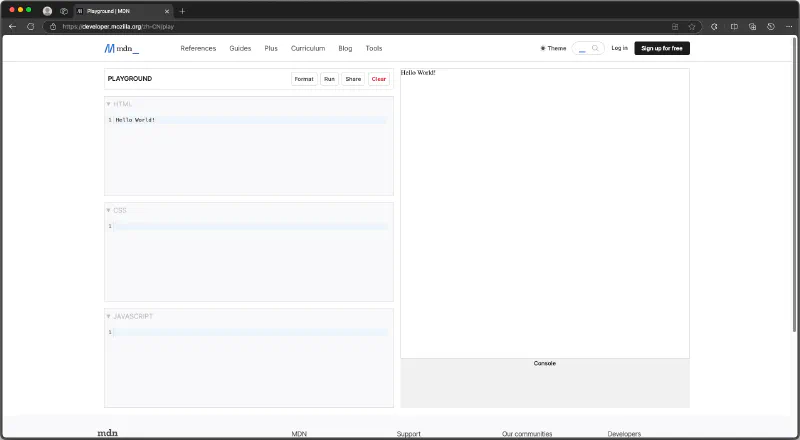Screen dimensions: 800x440
Task: Open the Curriculum menu item
Action: [x=308, y=48]
